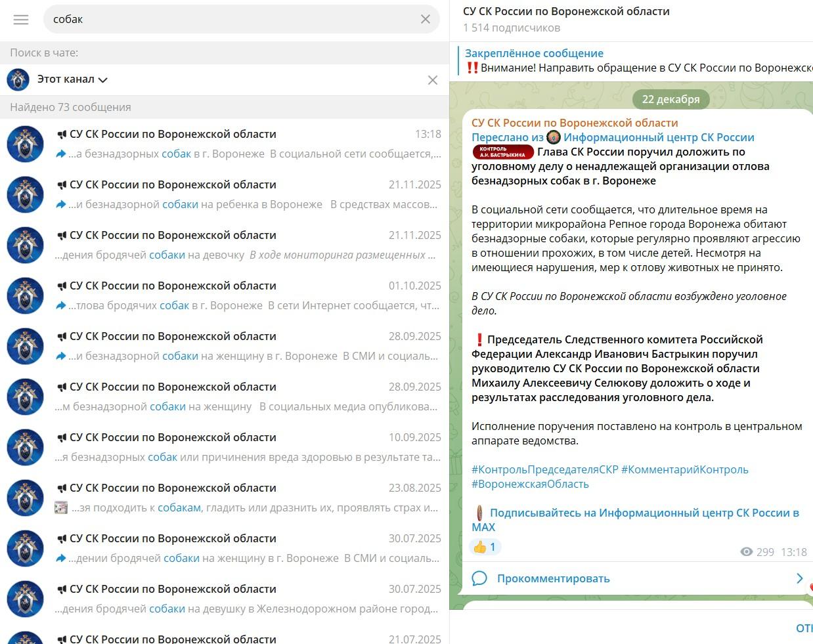The width and height of the screenshot is (813, 644).
Task: Follow link Подписывайтесь на Информационный центр в MAX
Action: tap(635, 520)
